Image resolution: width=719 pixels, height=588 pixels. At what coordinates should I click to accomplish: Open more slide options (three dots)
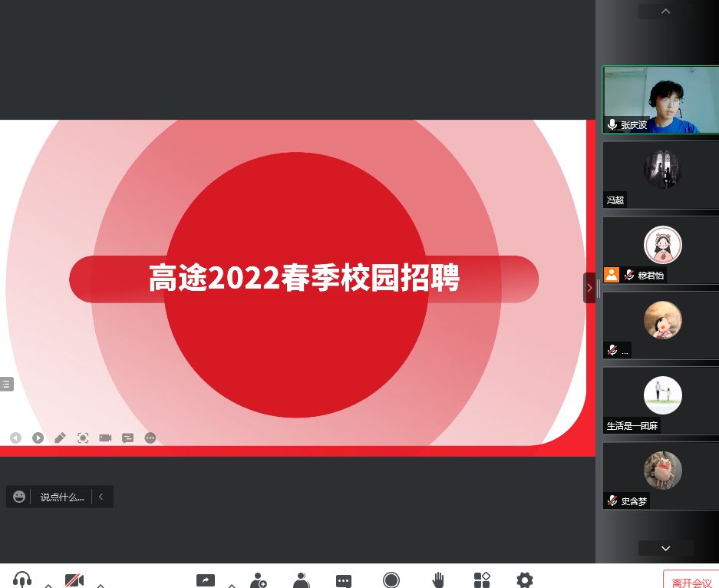[150, 438]
